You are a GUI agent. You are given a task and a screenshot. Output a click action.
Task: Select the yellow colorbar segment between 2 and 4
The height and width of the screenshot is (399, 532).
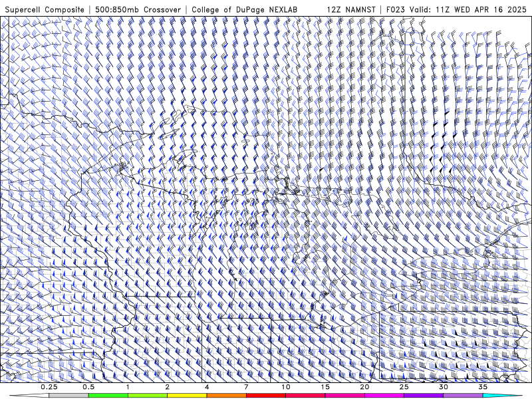pyautogui.click(x=187, y=396)
